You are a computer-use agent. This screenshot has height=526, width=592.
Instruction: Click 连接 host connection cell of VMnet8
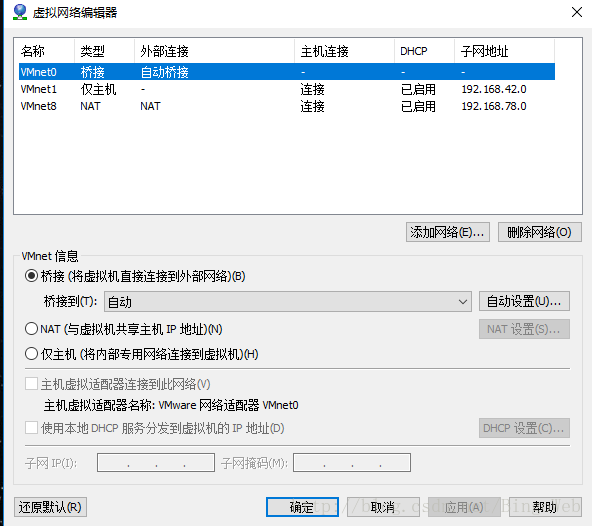point(312,106)
